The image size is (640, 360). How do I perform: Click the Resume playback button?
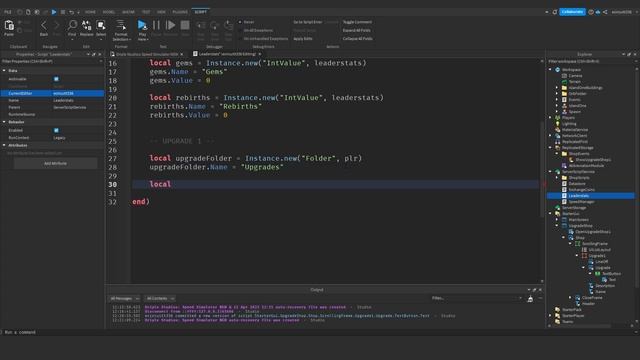coord(171,25)
